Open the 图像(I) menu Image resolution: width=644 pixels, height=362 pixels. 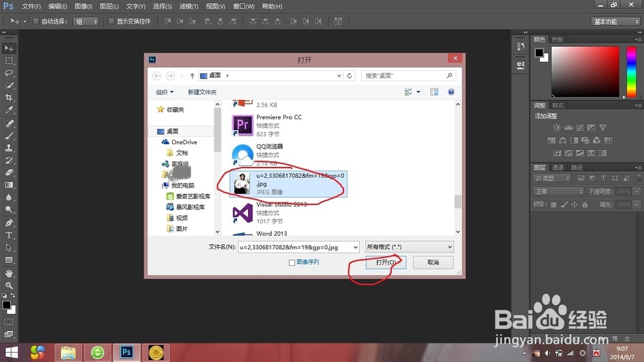[x=83, y=6]
